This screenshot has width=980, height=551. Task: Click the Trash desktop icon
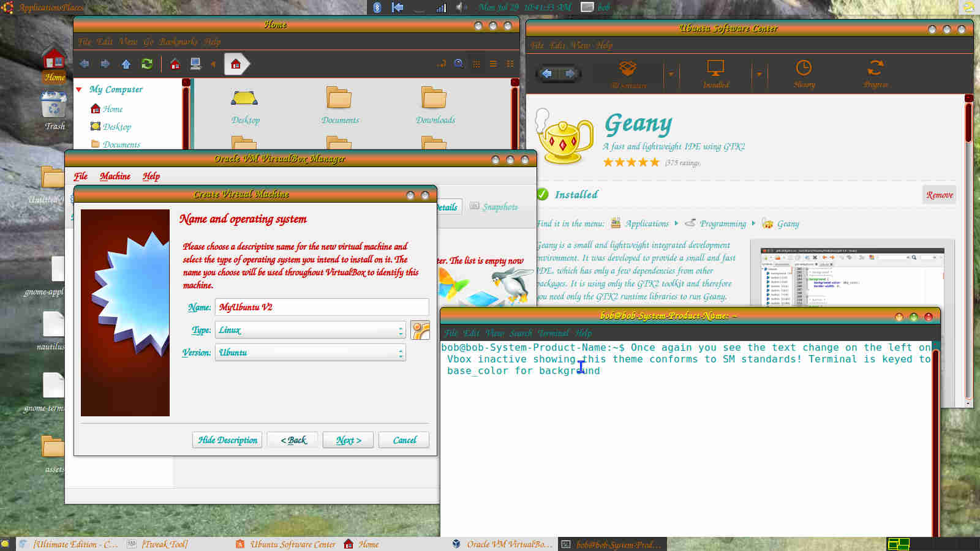[54, 111]
